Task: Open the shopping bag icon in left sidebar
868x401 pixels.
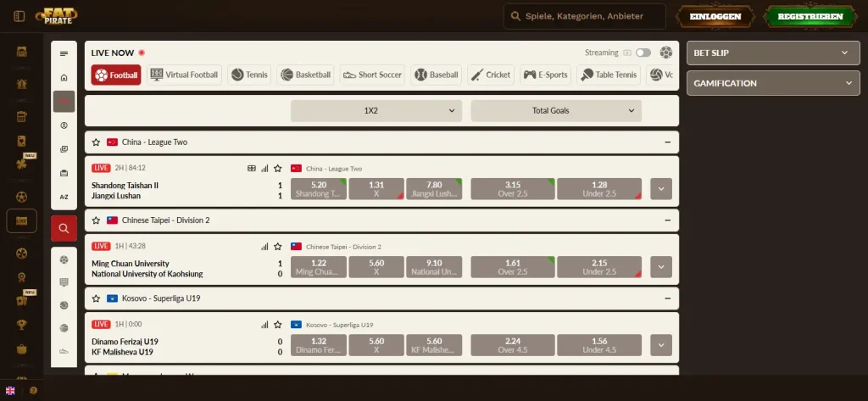Action: click(21, 349)
